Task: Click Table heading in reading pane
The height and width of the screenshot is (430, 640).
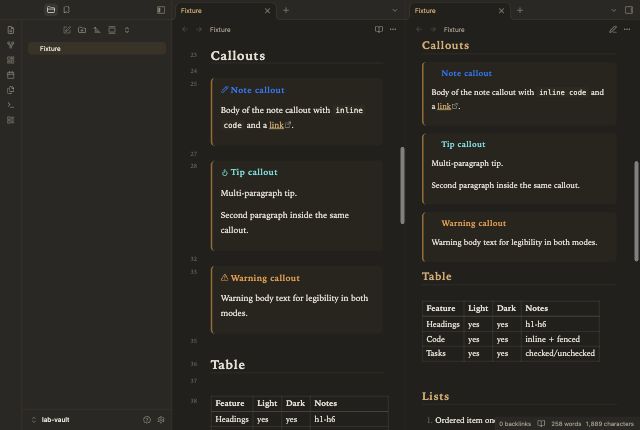Action: [437, 277]
